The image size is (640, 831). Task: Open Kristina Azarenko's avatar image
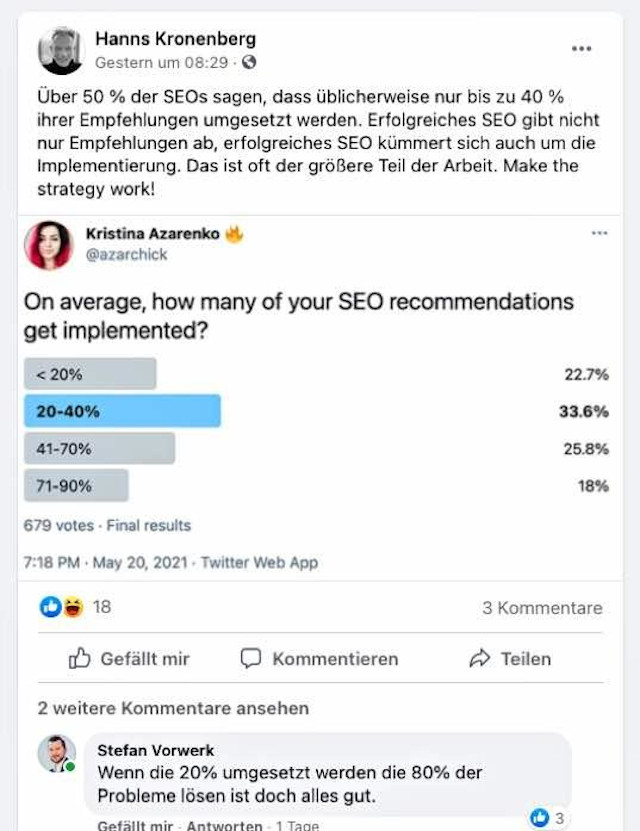coord(48,245)
